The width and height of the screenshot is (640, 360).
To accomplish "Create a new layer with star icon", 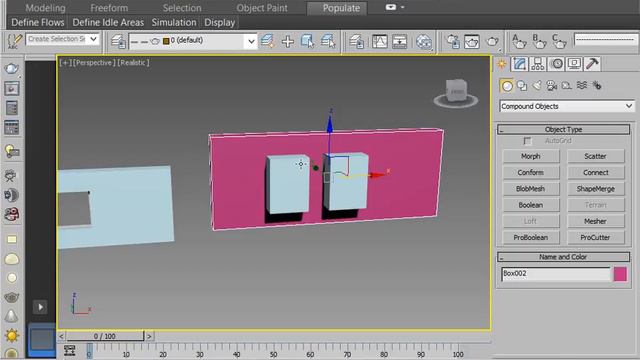I will pyautogui.click(x=267, y=41).
